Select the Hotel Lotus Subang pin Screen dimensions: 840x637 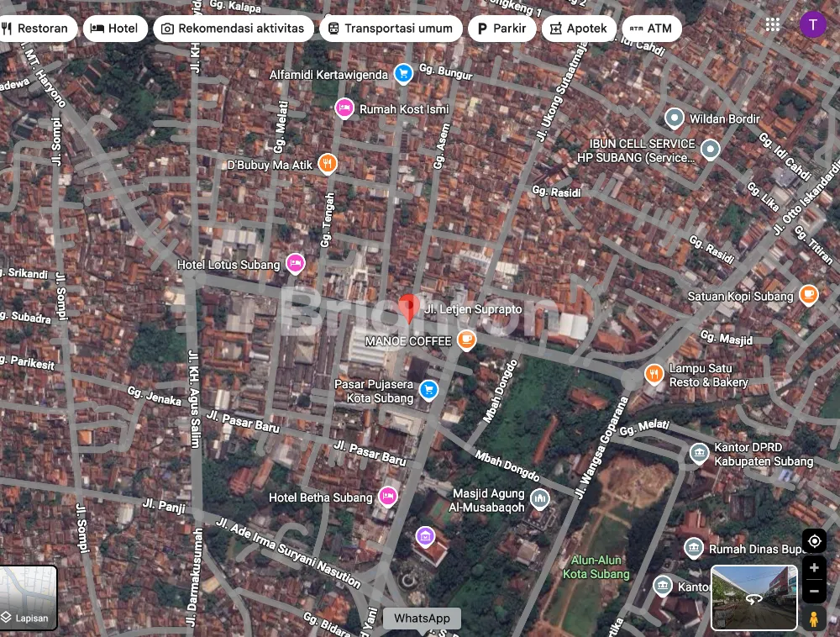pyautogui.click(x=295, y=264)
